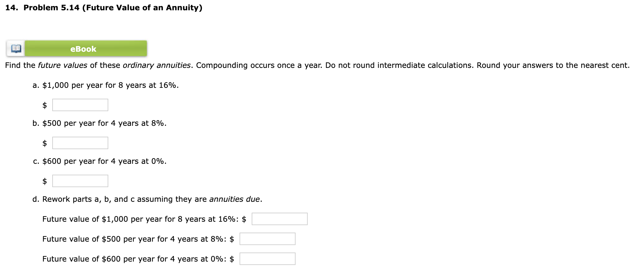Click the answer box for part b
The height and width of the screenshot is (274, 644).
[80, 143]
